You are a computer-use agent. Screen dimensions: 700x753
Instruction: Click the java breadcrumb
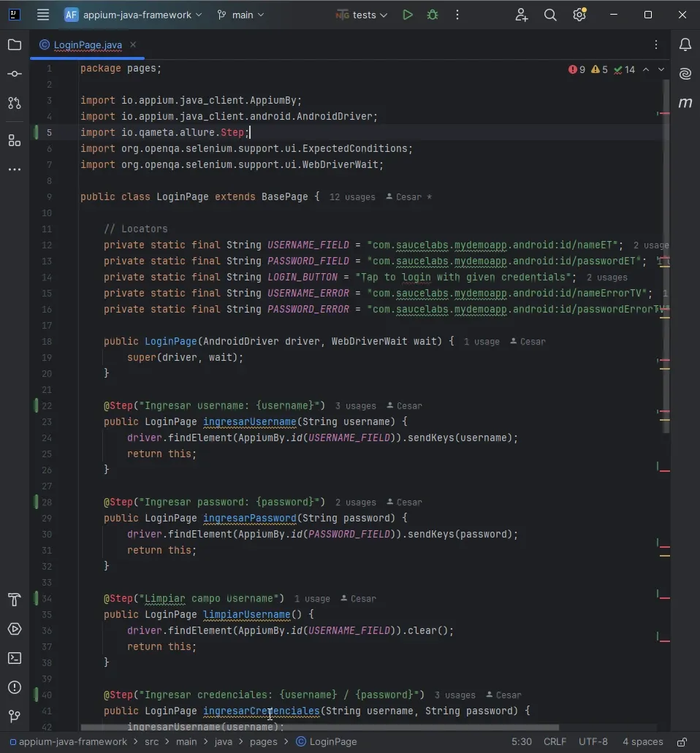223,742
